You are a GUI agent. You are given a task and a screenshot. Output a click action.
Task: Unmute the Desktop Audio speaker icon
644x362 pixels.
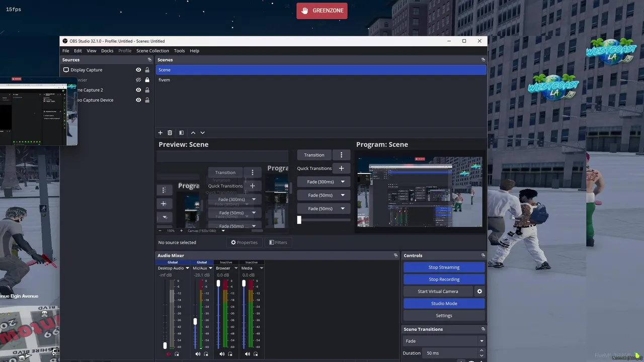click(169, 354)
